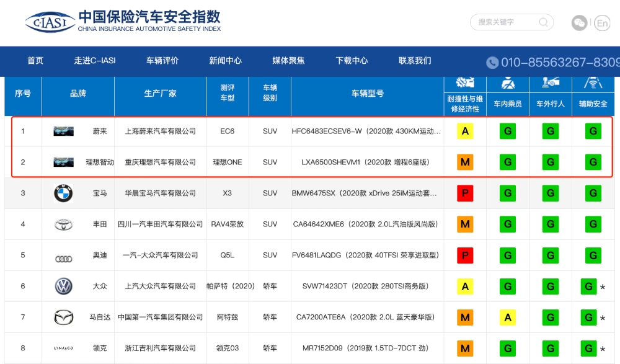The height and width of the screenshot is (364, 620).
Task: Click yellow A occupant rating for 阿特兹
Action: click(x=508, y=317)
